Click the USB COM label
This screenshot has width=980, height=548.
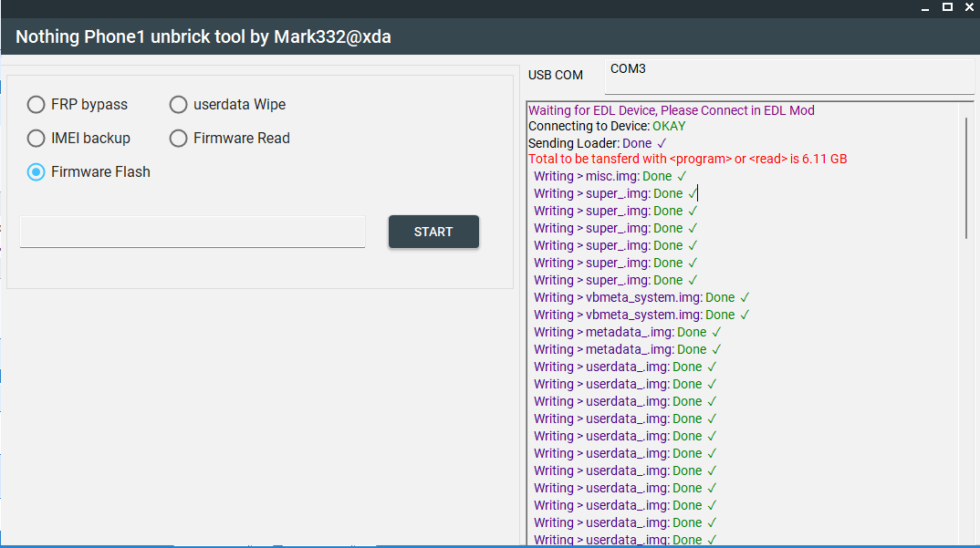[x=555, y=75]
